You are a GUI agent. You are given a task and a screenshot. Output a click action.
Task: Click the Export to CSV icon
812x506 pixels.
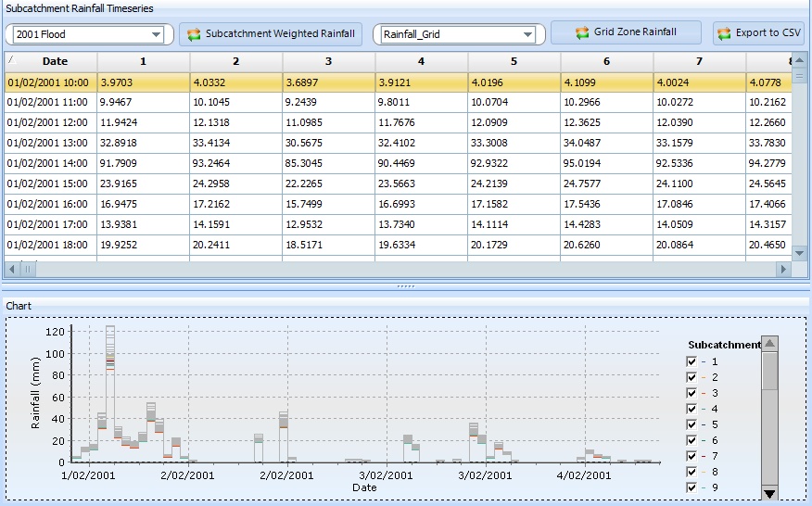point(725,34)
